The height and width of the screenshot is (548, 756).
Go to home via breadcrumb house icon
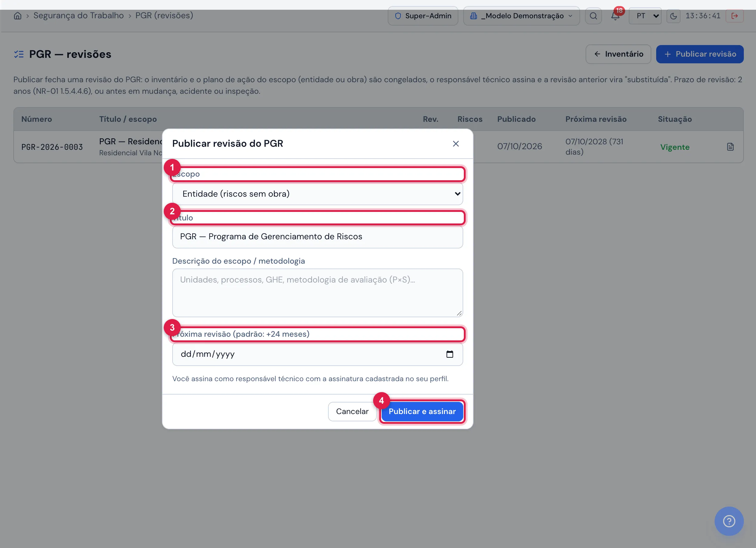point(18,16)
